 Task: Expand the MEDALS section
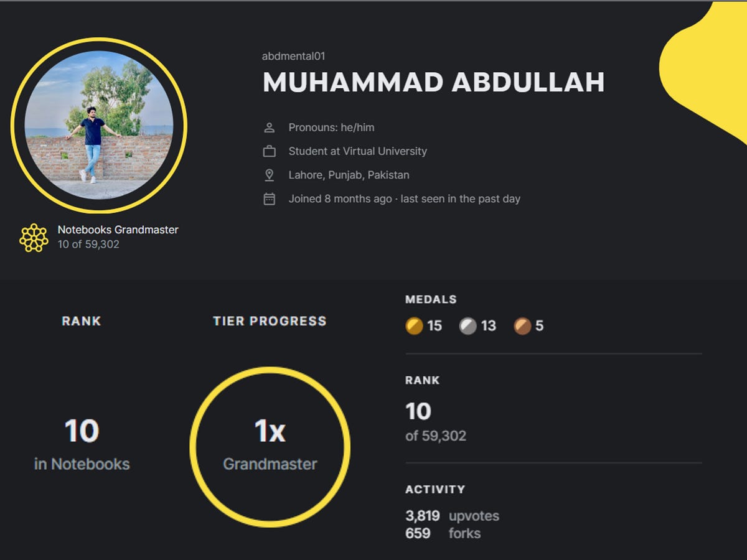431,299
